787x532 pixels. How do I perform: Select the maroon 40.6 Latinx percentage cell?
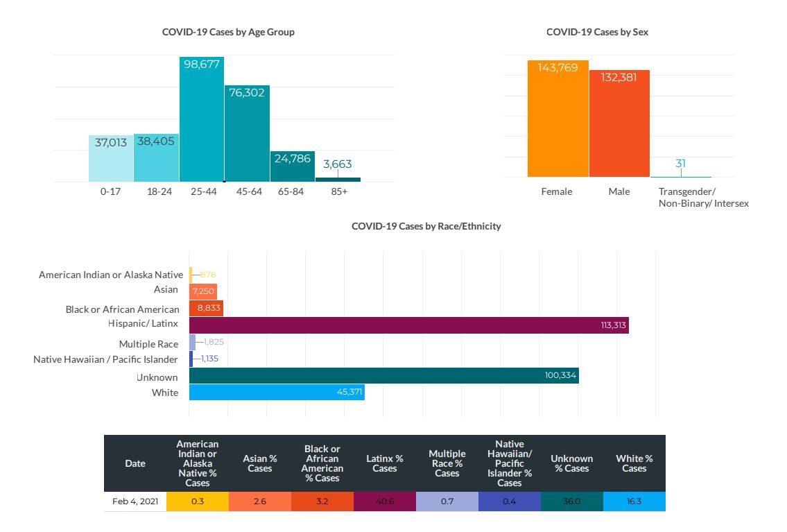click(384, 501)
